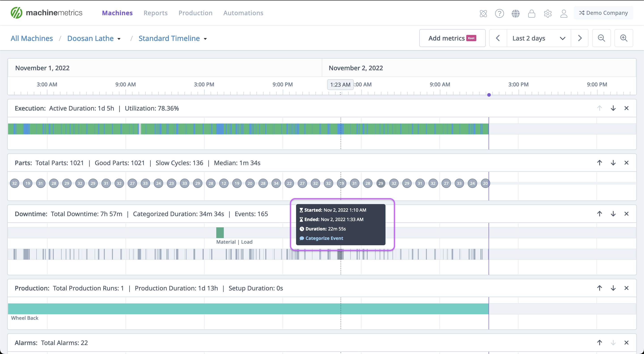
Task: Click the lock icon in the header
Action: point(532,14)
